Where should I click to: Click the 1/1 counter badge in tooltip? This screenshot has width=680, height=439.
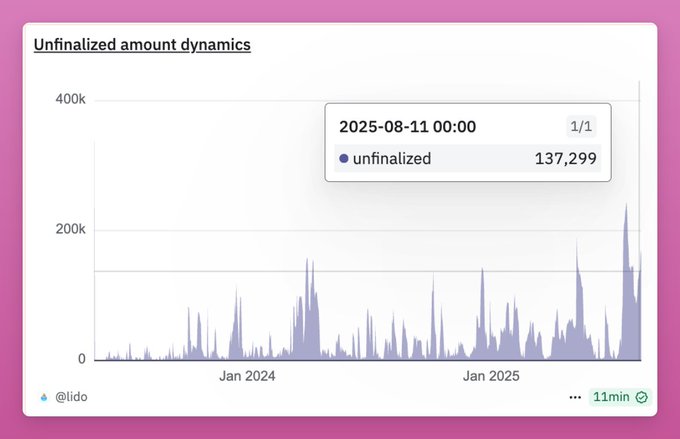581,127
